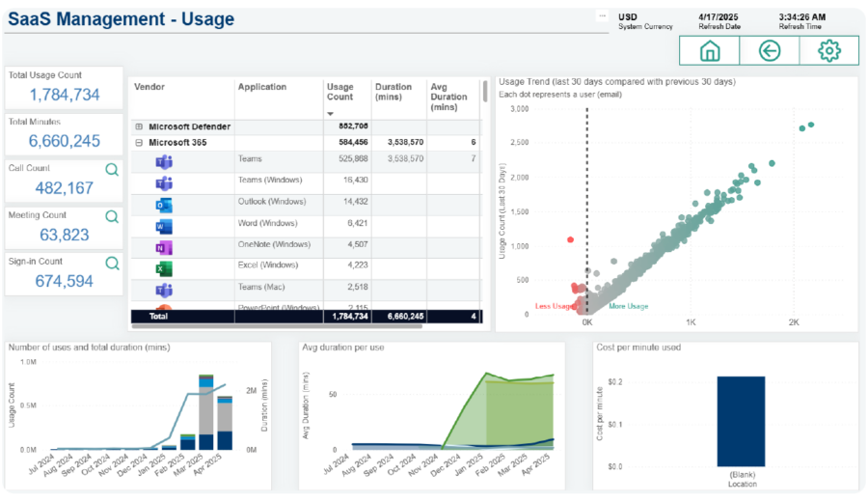Click the Teams icon in the Teams row
The image size is (868, 502).
(164, 162)
